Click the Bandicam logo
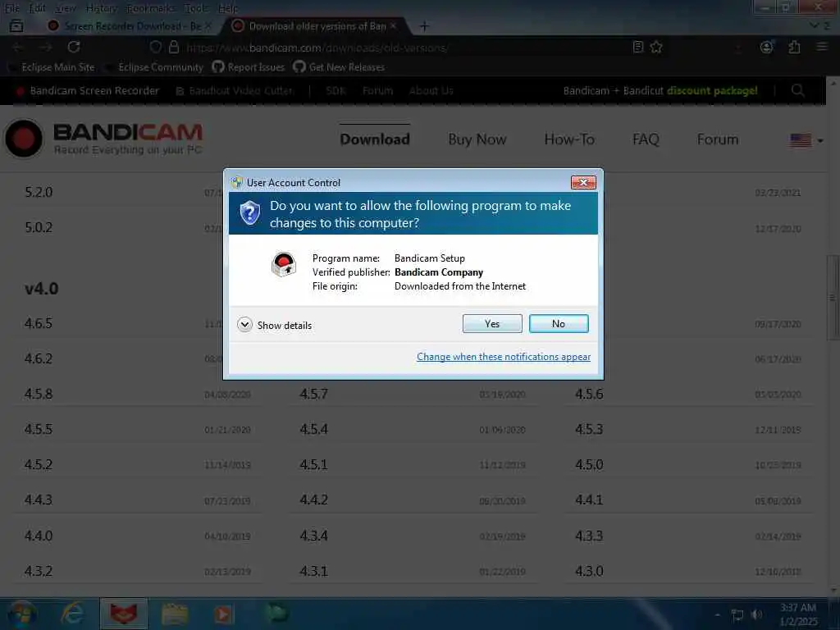The width and height of the screenshot is (840, 630). coord(103,138)
